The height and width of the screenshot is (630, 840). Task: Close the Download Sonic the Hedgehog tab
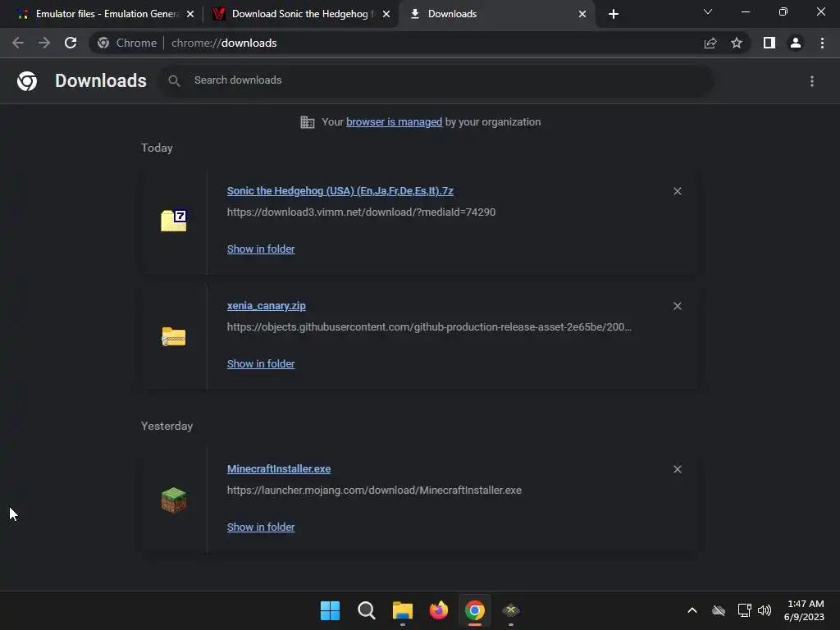click(x=386, y=14)
